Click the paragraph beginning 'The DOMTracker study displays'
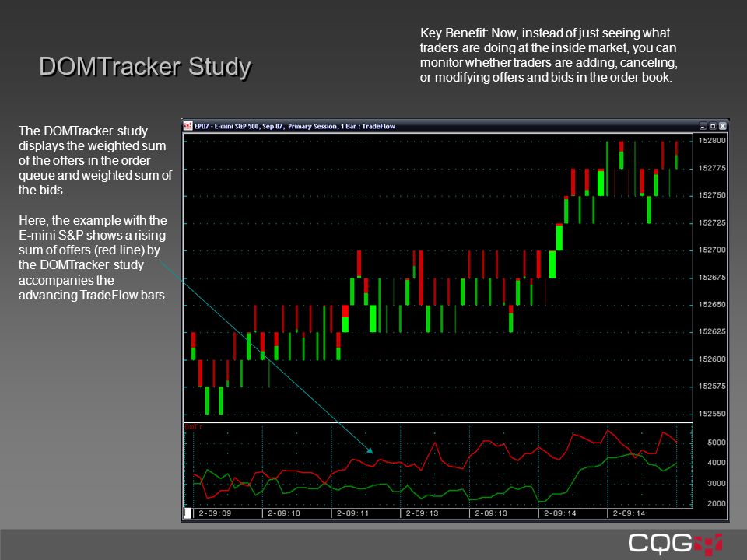747x560 pixels. point(95,160)
